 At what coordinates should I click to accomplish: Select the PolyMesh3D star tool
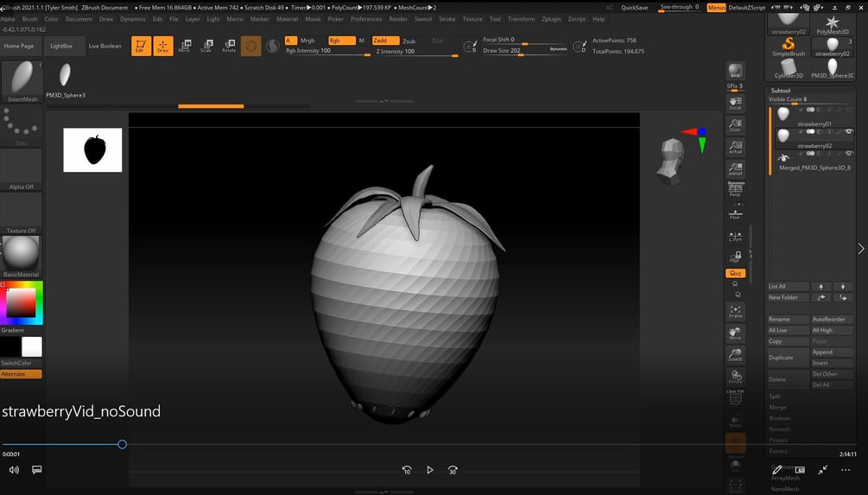coord(832,25)
